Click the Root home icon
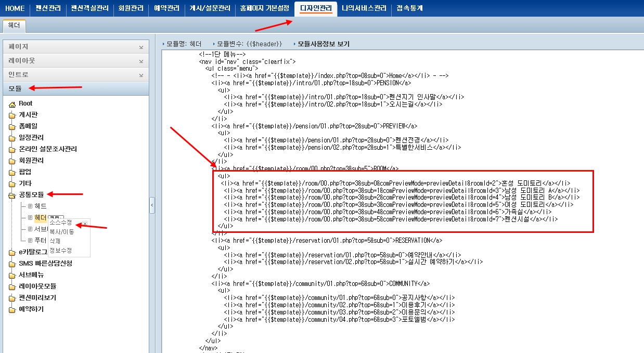The width and height of the screenshot is (644, 353). [12, 103]
